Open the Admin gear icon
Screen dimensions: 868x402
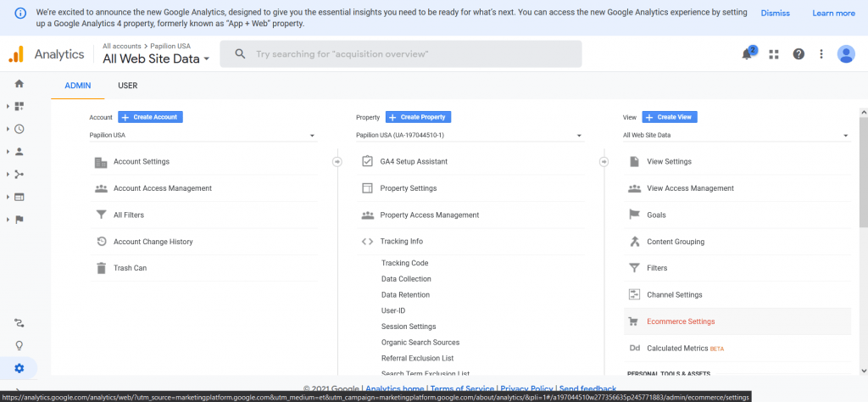[19, 368]
